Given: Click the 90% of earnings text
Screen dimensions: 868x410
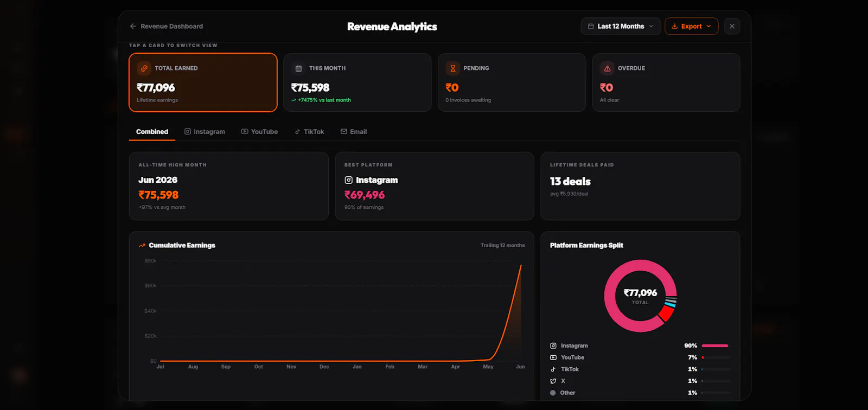Looking at the screenshot, I should 364,208.
